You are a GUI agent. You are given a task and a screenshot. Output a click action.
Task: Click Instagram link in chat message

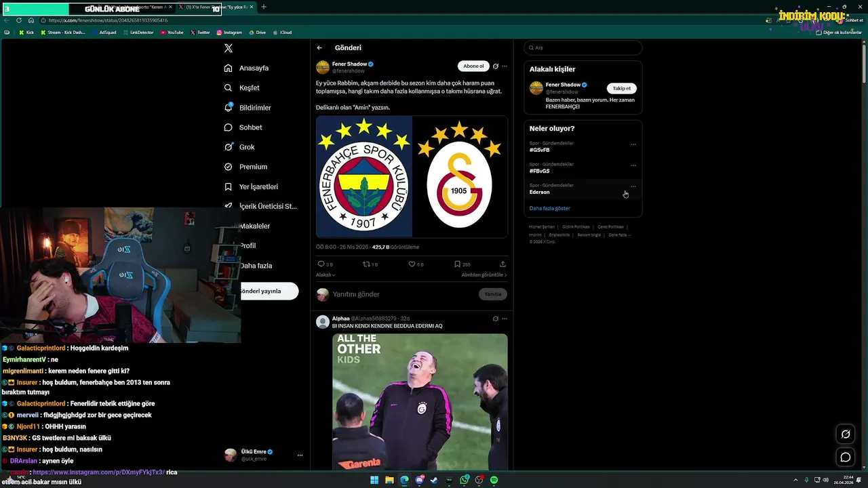(99, 472)
